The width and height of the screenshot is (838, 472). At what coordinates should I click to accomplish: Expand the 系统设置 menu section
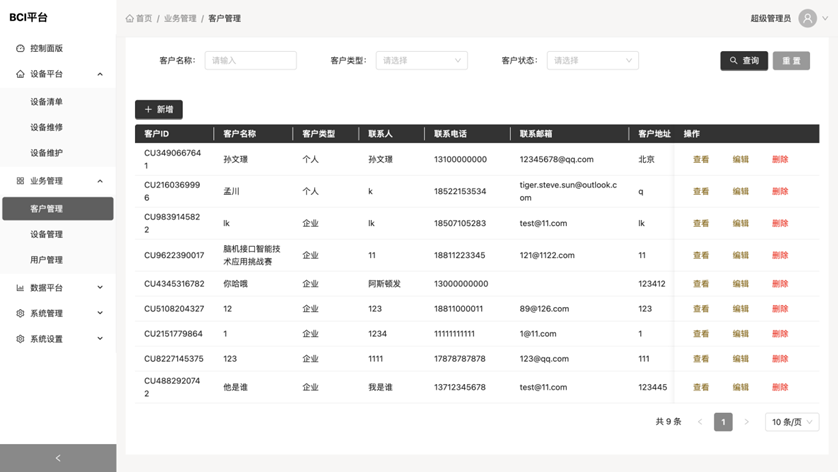click(x=100, y=339)
